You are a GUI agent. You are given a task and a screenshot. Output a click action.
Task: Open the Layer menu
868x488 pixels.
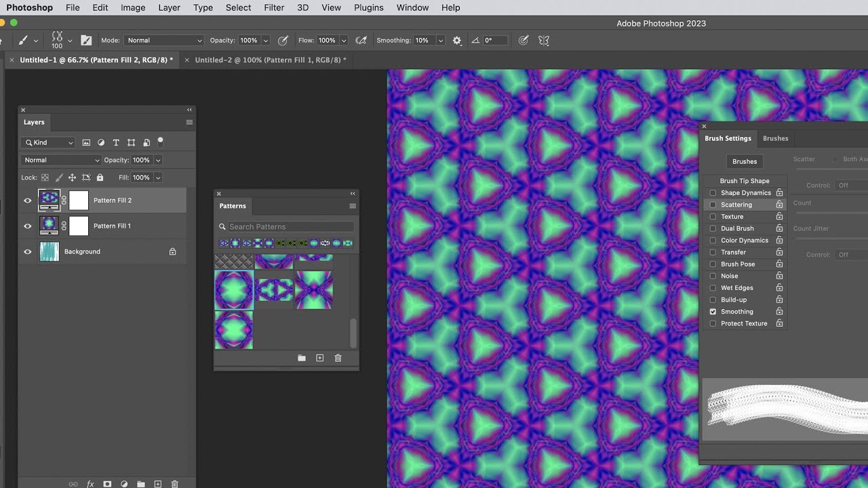[169, 7]
